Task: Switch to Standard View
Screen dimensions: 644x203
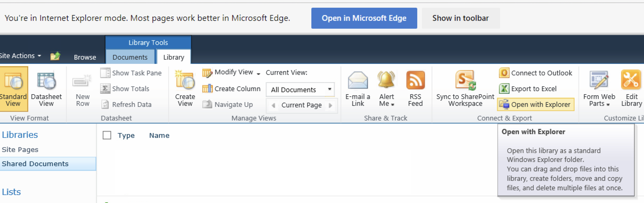Action: (13, 89)
